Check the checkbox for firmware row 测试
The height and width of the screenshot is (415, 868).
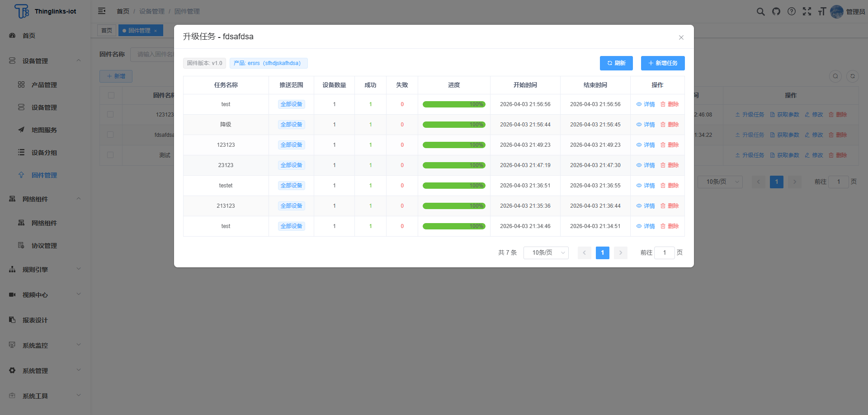[x=111, y=155]
